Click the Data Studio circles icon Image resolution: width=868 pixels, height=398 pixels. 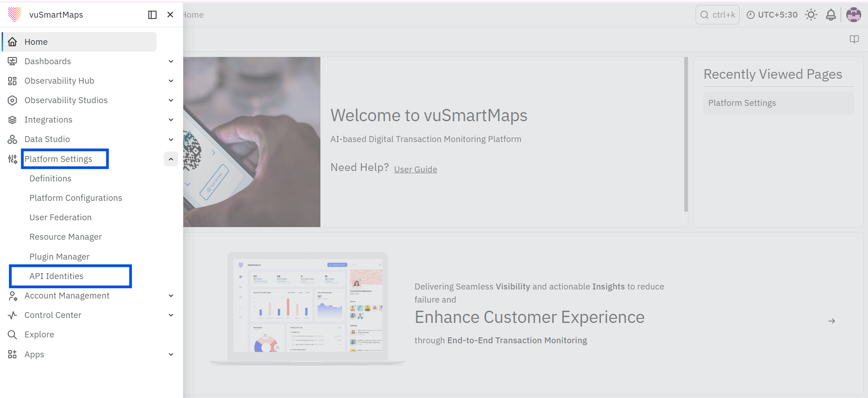click(12, 139)
